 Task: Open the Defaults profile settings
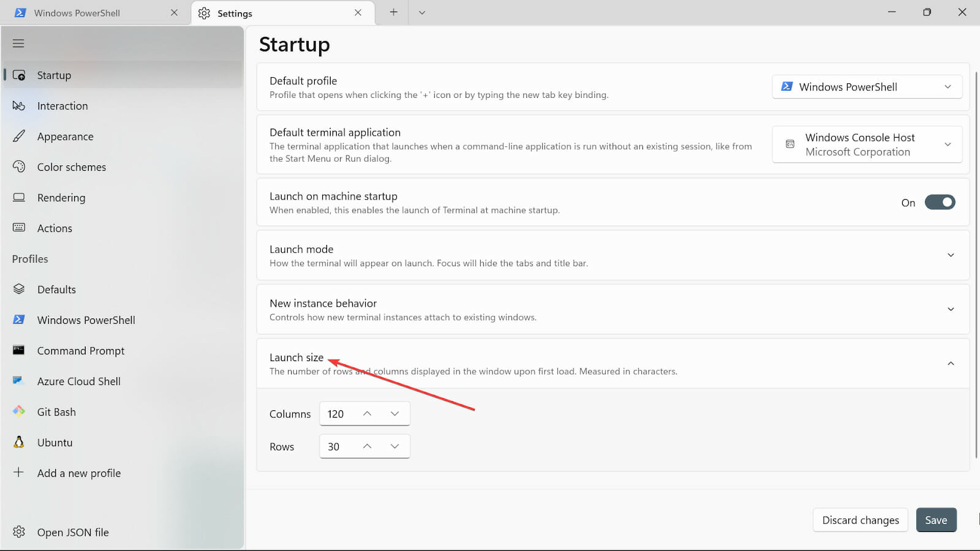point(123,290)
